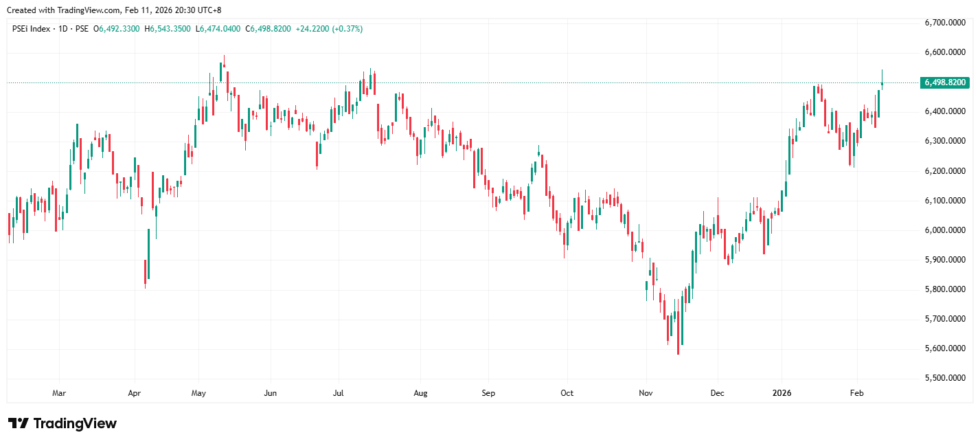This screenshot has height=444, width=980.
Task: Click the TradingView wordmark at bottom left
Action: pyautogui.click(x=74, y=423)
